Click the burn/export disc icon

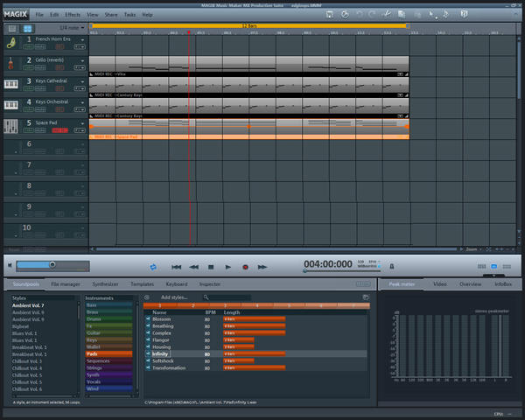pyautogui.click(x=345, y=14)
